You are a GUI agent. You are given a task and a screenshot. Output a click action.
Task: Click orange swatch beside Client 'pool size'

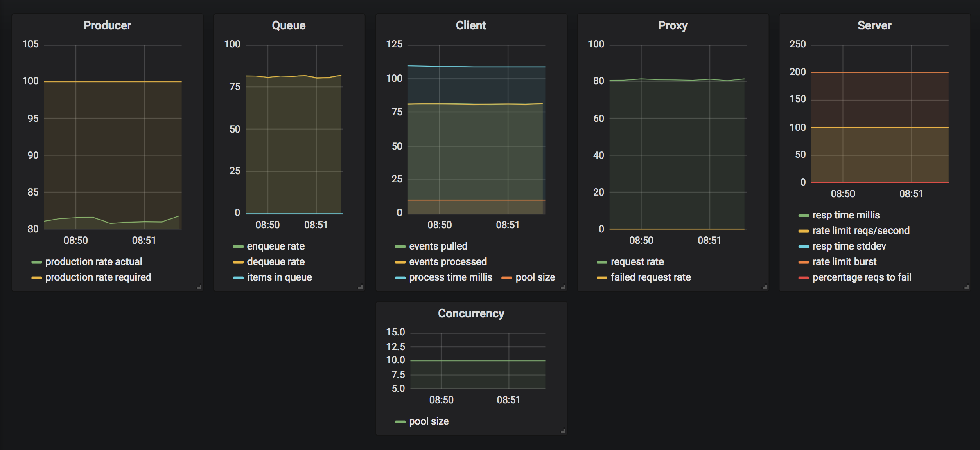(x=507, y=278)
